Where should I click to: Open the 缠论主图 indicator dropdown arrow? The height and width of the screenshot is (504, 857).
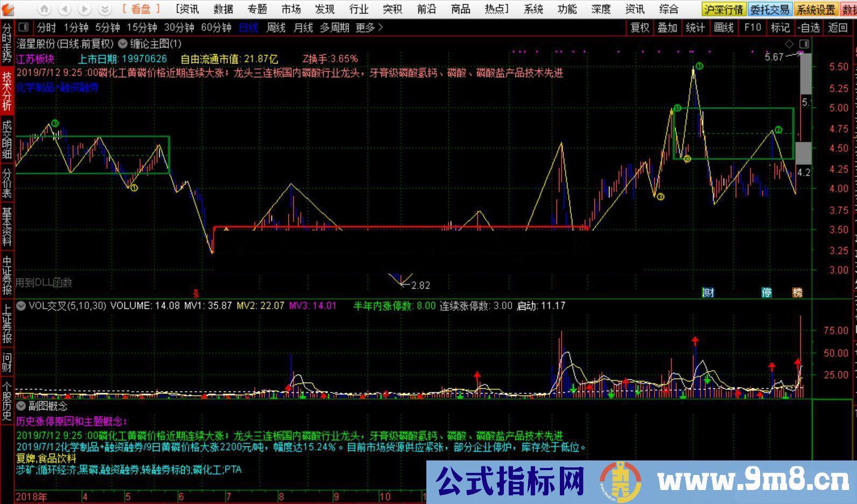123,44
